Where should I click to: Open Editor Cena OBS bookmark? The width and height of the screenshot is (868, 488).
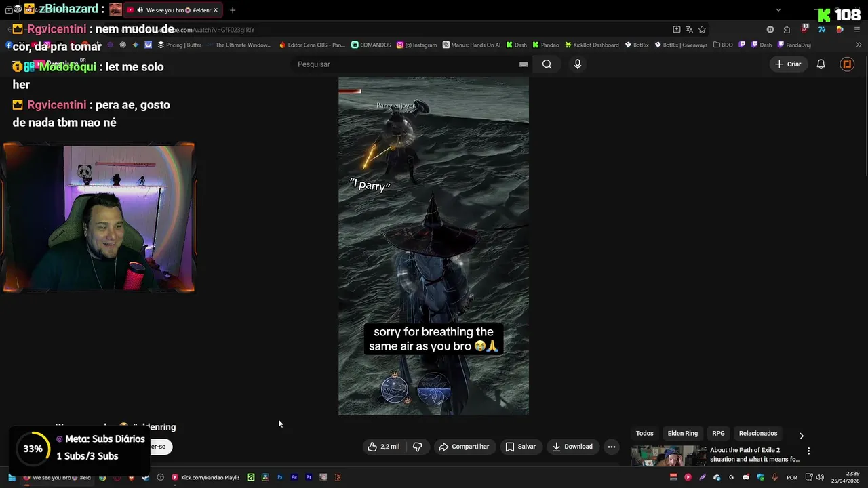pyautogui.click(x=312, y=45)
